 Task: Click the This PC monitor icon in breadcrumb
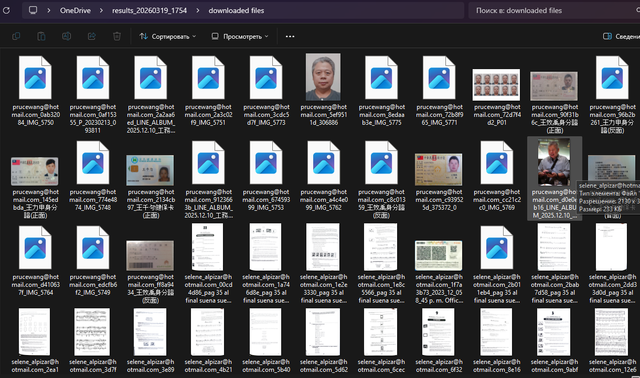(x=33, y=10)
